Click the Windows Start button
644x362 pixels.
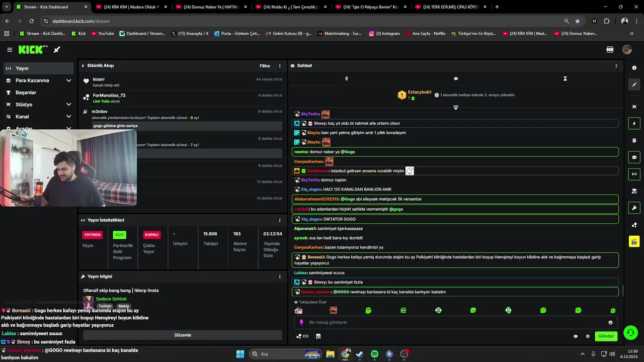point(240,354)
